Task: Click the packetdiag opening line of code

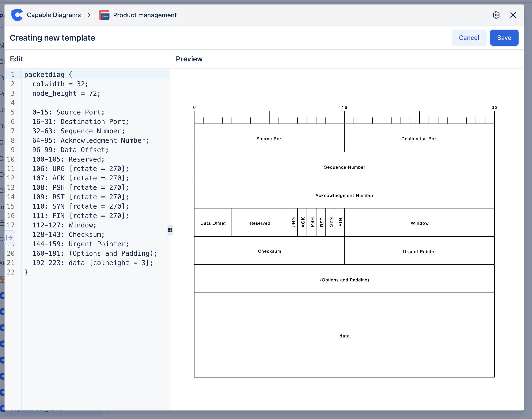Action: pos(48,74)
